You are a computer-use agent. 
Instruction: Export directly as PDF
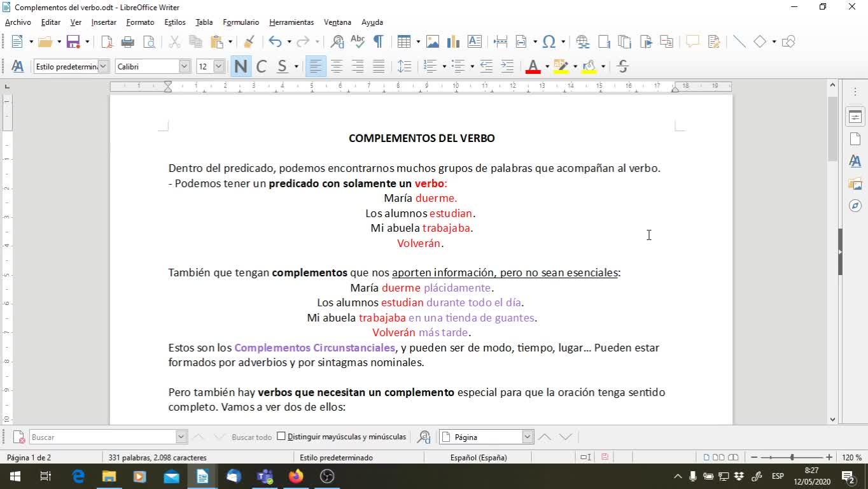tap(106, 42)
